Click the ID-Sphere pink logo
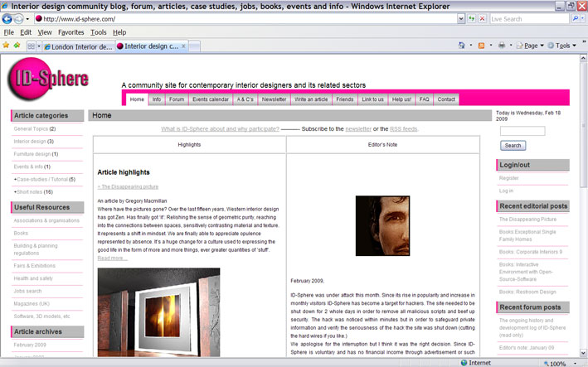This screenshot has width=588, height=367. (47, 79)
